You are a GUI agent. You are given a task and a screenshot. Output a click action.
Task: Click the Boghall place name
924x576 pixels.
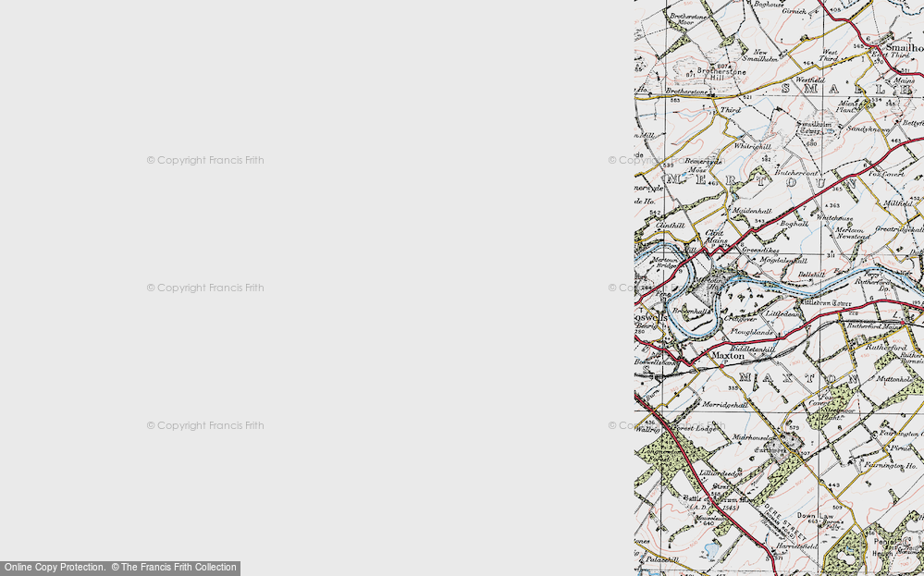coord(795,224)
